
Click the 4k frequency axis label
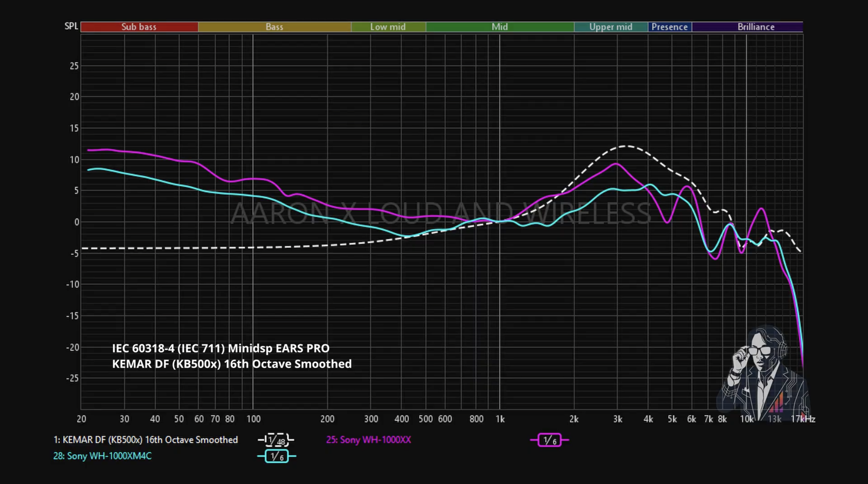(648, 419)
